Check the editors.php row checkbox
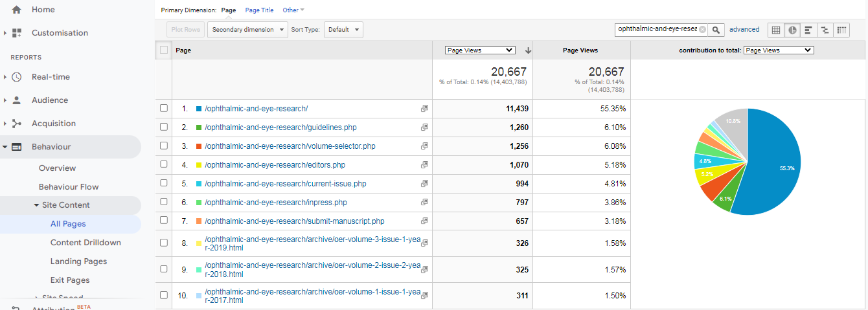Image resolution: width=868 pixels, height=310 pixels. [x=164, y=165]
